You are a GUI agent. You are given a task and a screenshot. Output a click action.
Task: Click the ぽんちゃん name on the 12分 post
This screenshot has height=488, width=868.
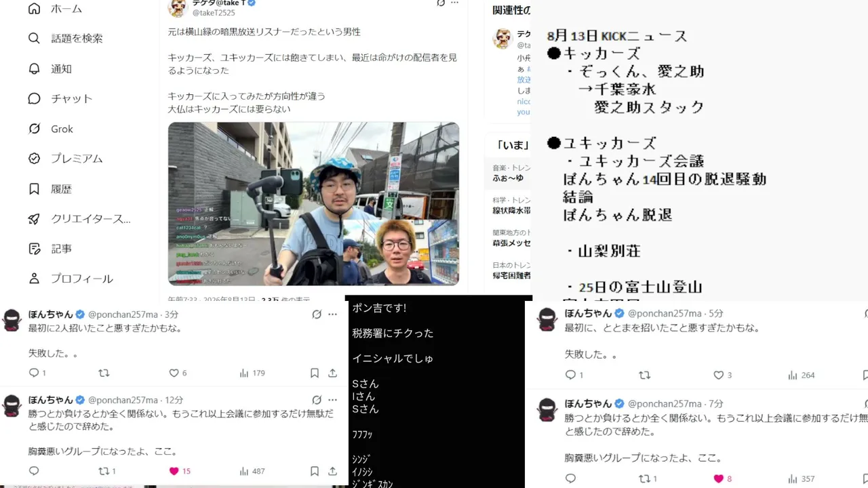pos(50,400)
